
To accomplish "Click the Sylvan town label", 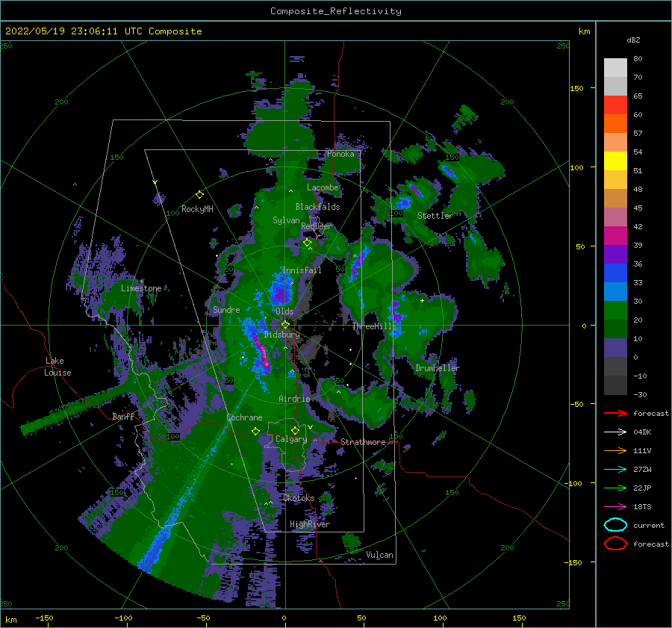I will tap(286, 220).
